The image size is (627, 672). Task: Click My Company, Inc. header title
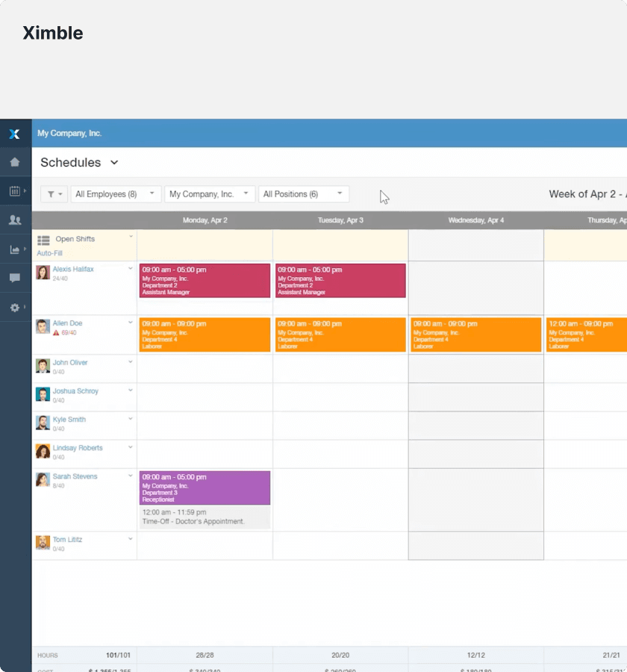click(x=69, y=134)
